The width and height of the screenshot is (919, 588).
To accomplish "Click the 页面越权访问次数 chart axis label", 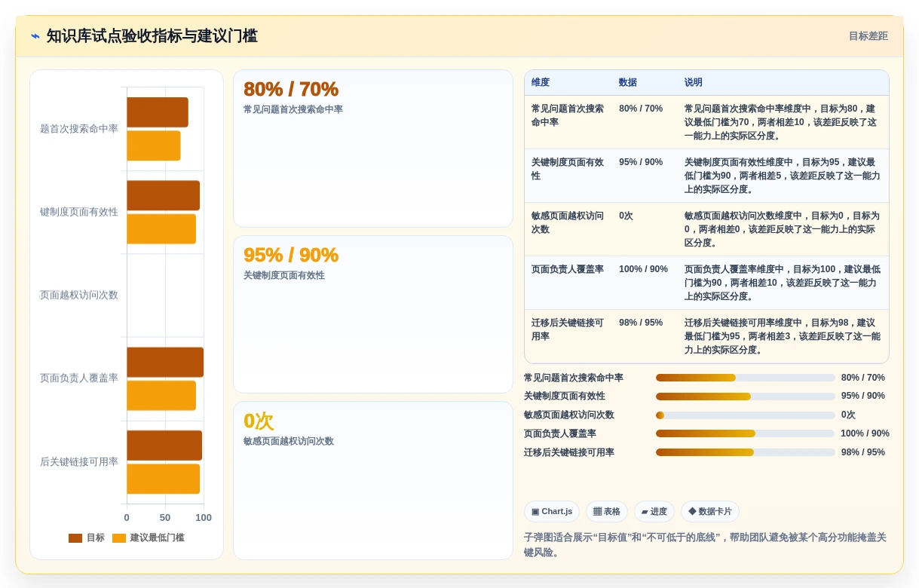I will [x=79, y=295].
